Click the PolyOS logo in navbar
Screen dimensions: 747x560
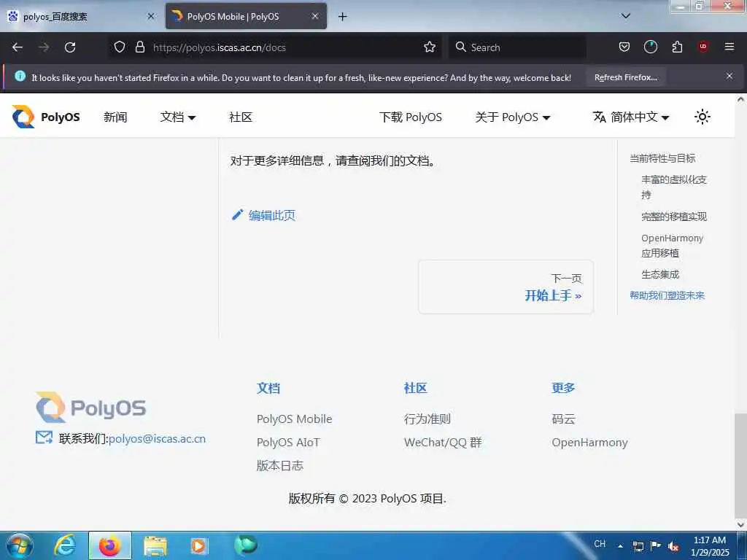tap(46, 117)
